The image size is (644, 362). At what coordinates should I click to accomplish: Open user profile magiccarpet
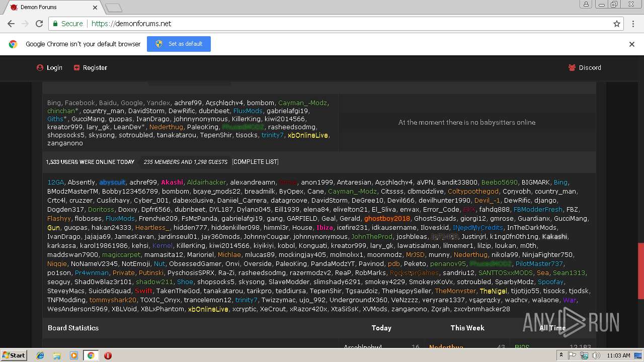click(x=121, y=255)
